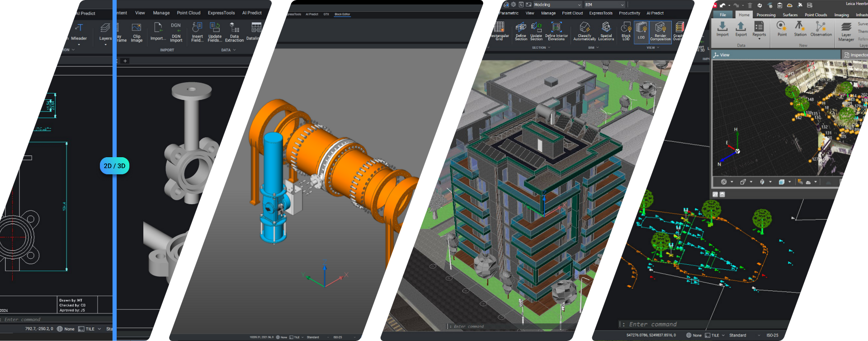
Task: Add a new drawing tab with plus
Action: (x=125, y=61)
